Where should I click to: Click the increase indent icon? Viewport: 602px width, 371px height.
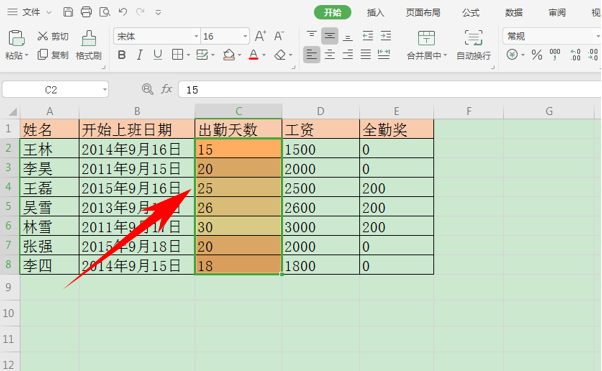(386, 36)
